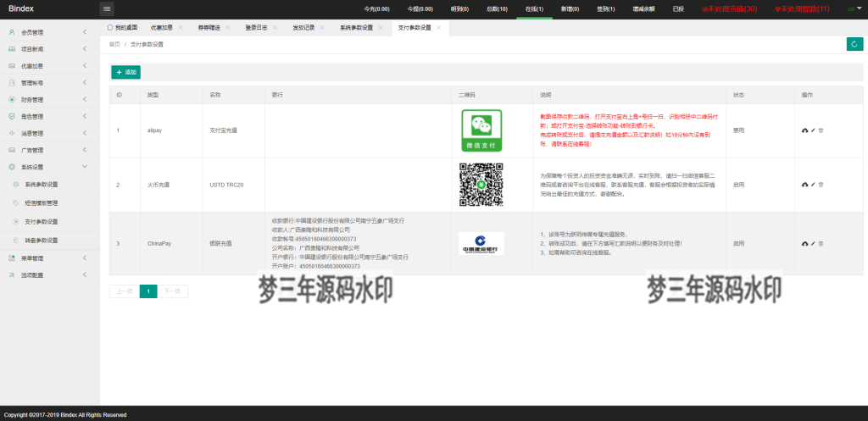Delete the USTD TRC20 row via trash icon
This screenshot has height=421, width=868.
tap(821, 185)
